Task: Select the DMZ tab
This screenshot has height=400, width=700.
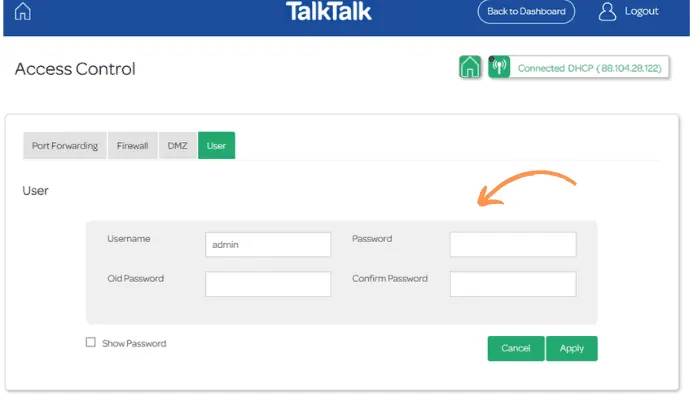Action: 178,146
